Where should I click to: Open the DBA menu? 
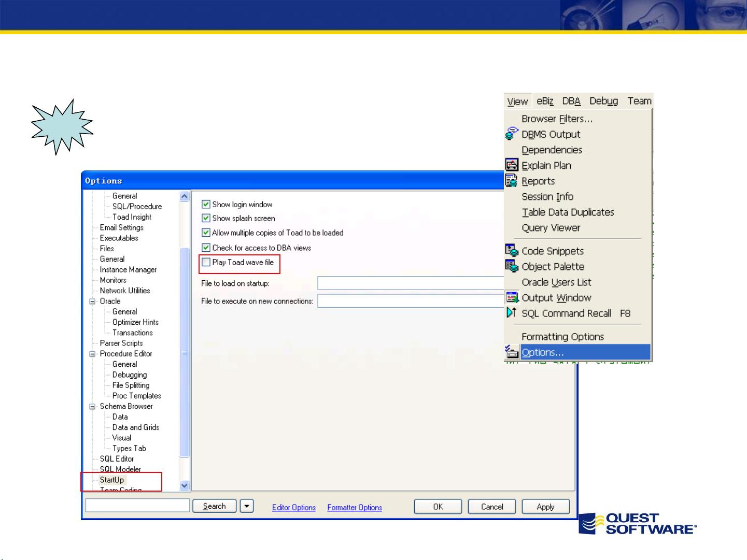coord(571,101)
